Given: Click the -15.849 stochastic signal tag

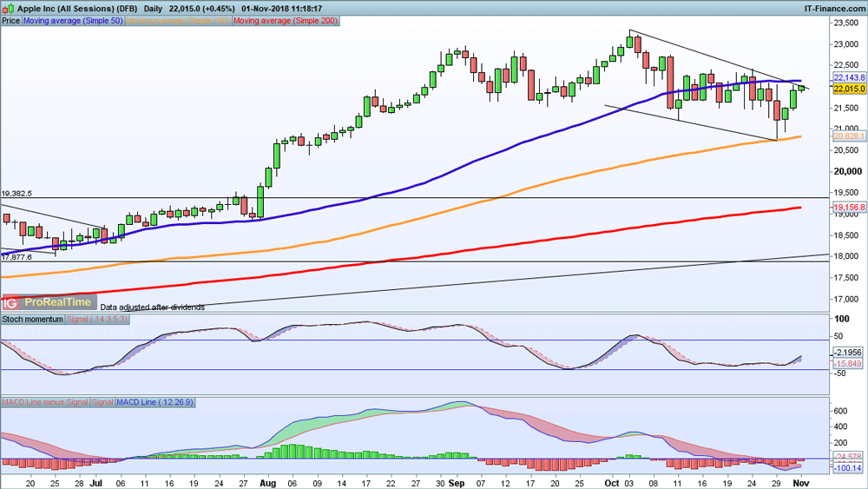Looking at the screenshot, I should point(848,363).
